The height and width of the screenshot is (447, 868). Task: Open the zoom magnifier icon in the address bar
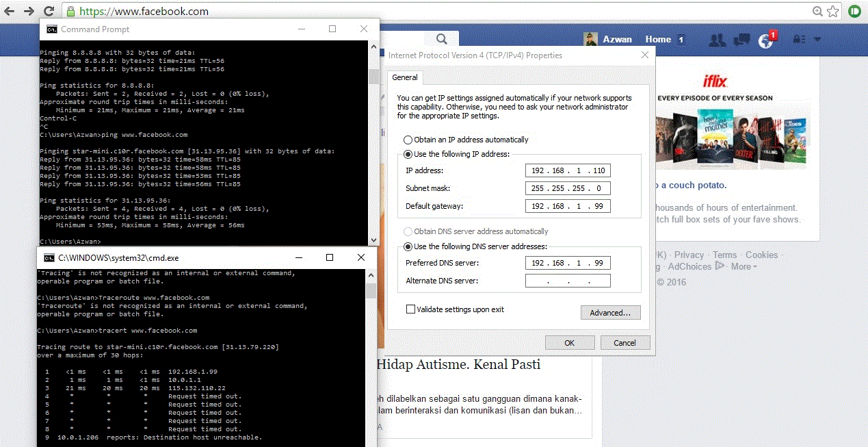point(817,11)
